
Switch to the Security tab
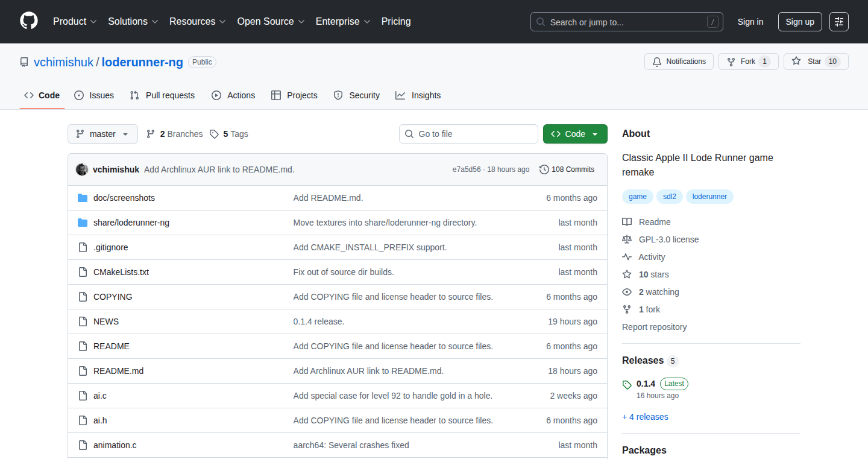pos(357,95)
